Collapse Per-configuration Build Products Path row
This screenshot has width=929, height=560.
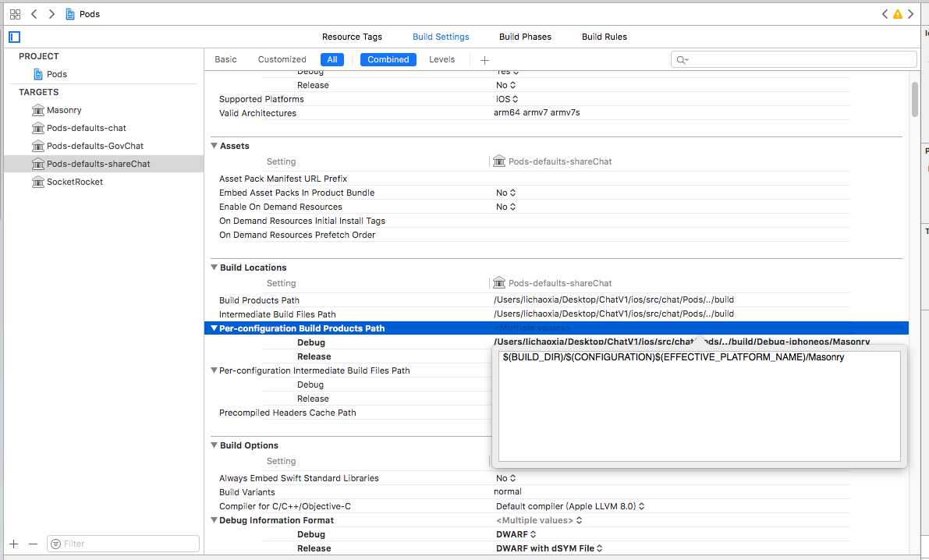pos(214,328)
